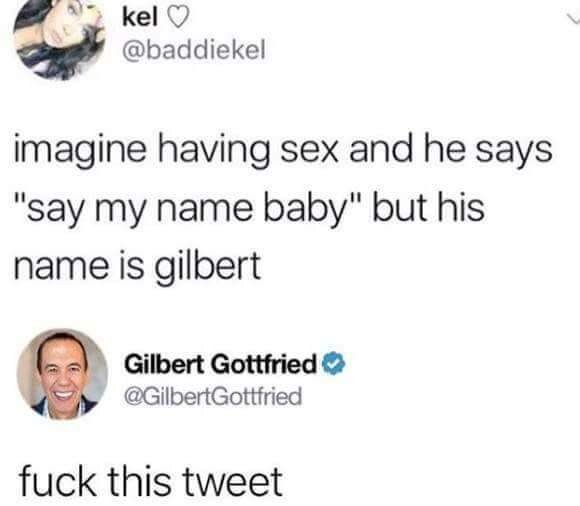The width and height of the screenshot is (580, 506).
Task: Click the word "imagine" starting kel's tweet
Action: coord(80,151)
